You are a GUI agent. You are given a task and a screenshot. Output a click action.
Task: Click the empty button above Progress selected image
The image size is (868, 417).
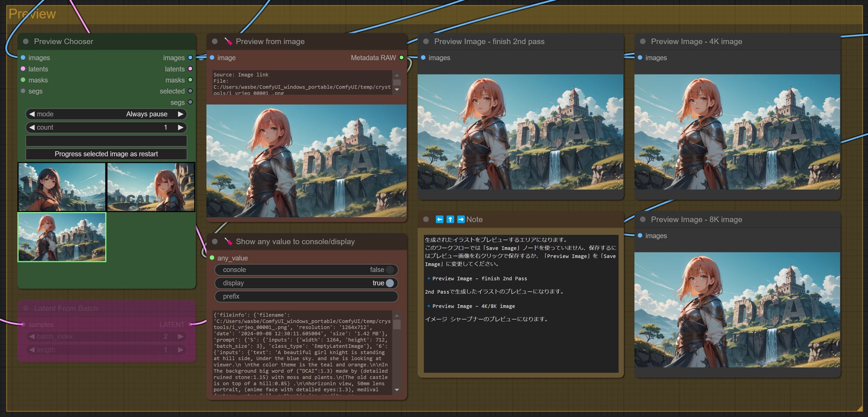point(106,141)
